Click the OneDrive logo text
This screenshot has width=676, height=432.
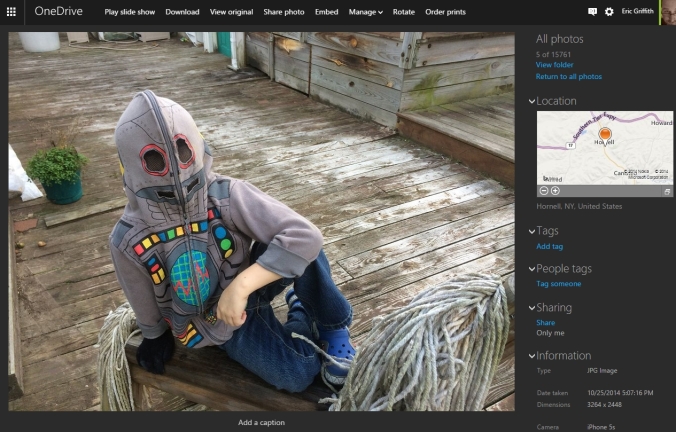click(x=58, y=12)
